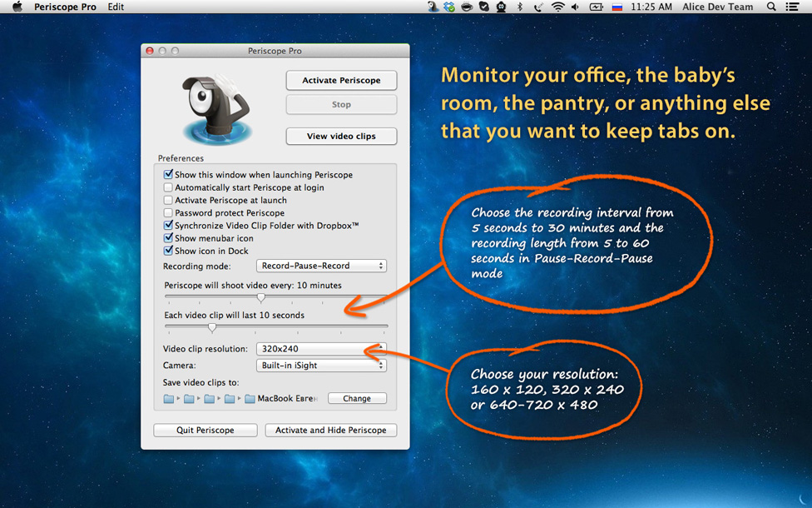The image size is (812, 508).
Task: Click the coffee cup menu bar icon
Action: (467, 7)
